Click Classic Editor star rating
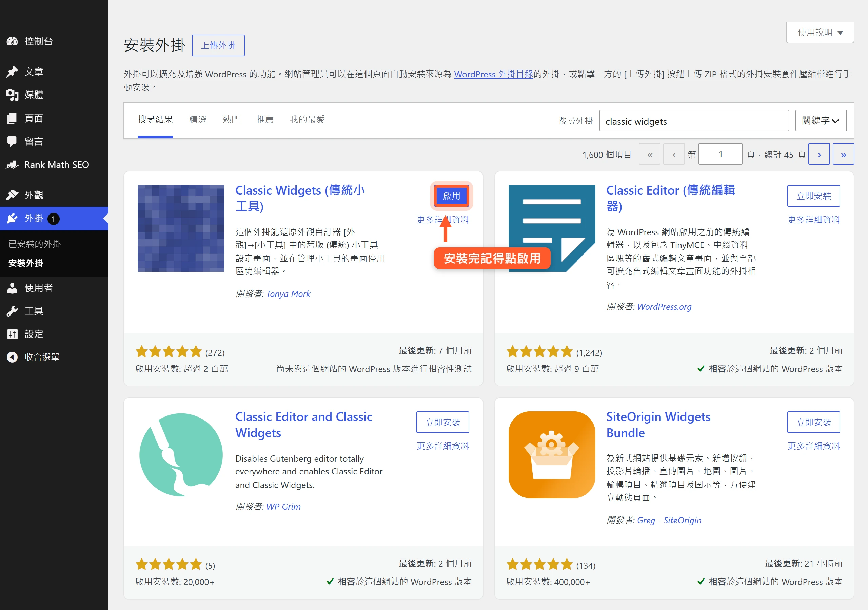Screen dimensions: 868x610 [x=539, y=352]
